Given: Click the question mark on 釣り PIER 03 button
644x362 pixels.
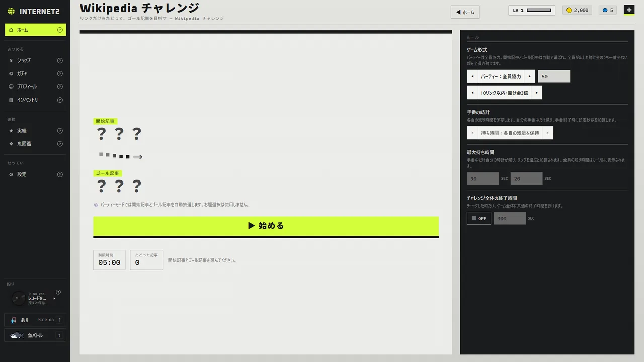Looking at the screenshot, I should (x=60, y=320).
